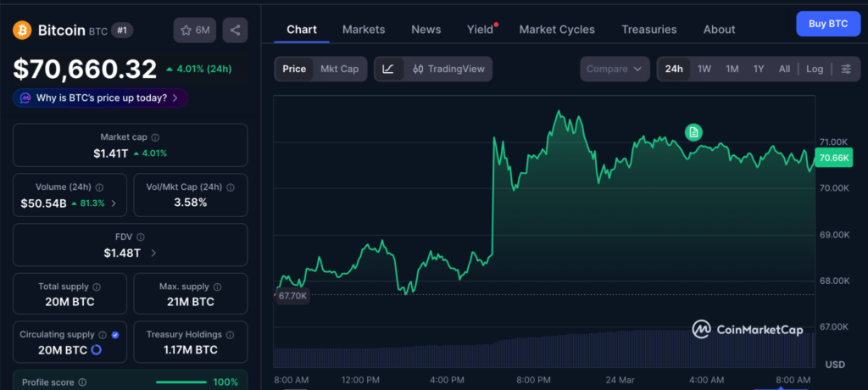Expand the FDV details chevron
Viewport: 868px width, 390px height.
pyautogui.click(x=153, y=253)
